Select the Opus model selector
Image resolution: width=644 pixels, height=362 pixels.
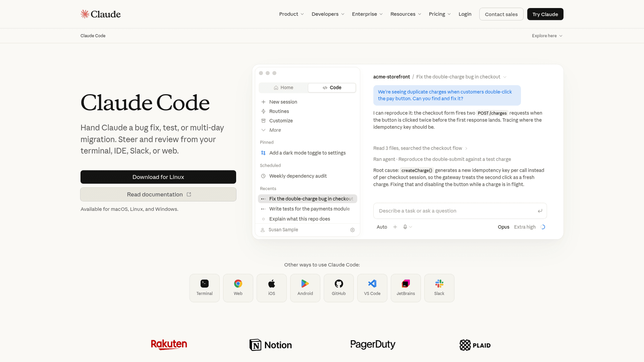503,227
